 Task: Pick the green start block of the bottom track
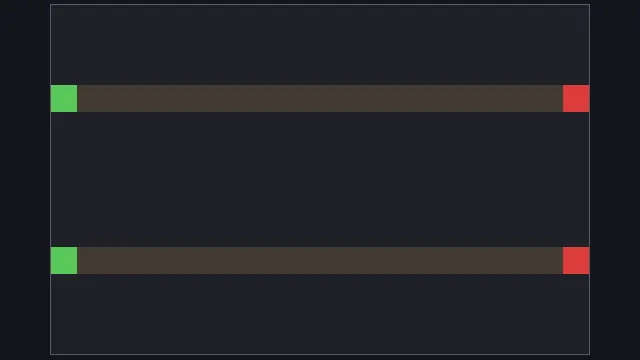pos(64,260)
